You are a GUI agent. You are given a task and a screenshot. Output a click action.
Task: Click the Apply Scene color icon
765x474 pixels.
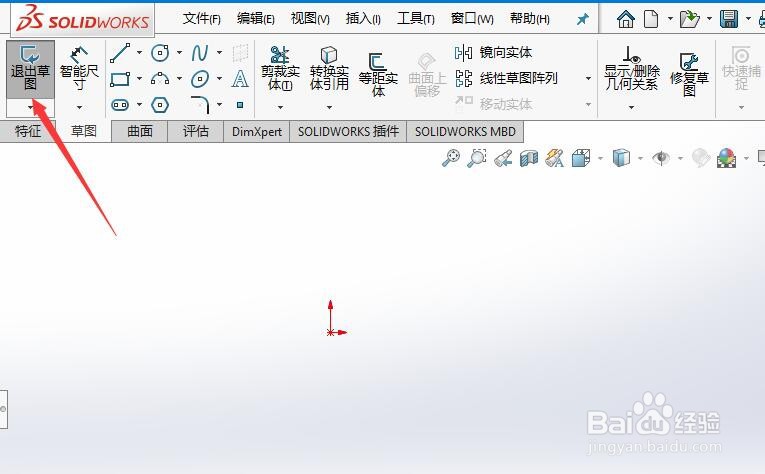726,158
